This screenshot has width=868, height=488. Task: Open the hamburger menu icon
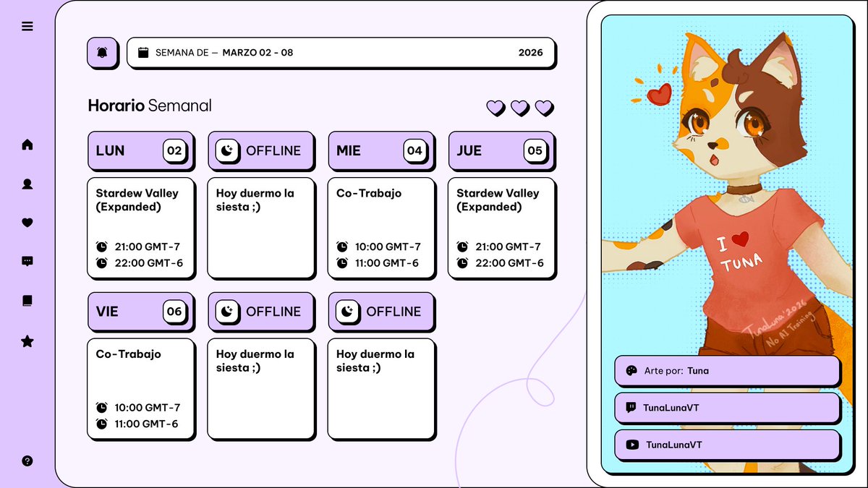pyautogui.click(x=27, y=27)
